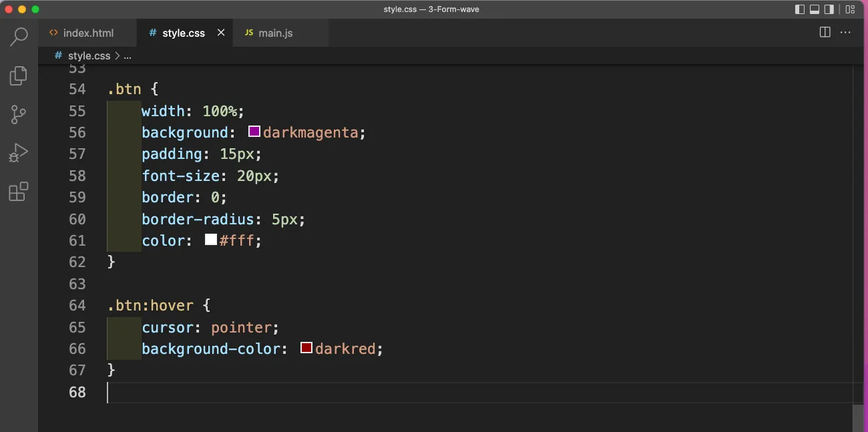
Task: Click the style.css breadcrumb item
Action: tap(89, 56)
